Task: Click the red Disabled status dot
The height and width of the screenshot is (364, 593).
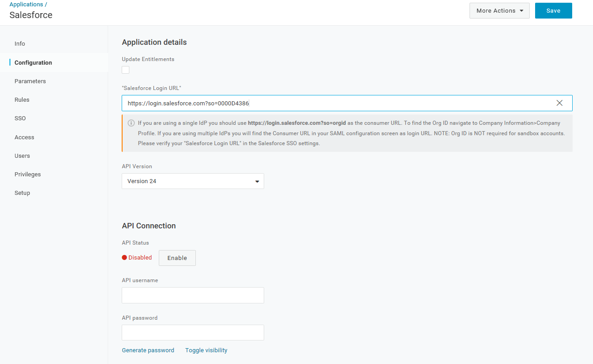Action: [124, 258]
